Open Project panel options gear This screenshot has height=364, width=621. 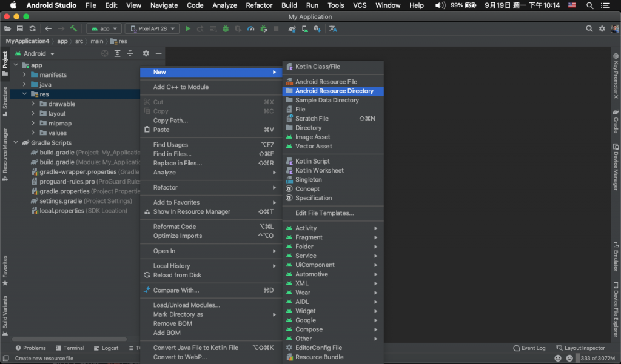tap(146, 53)
